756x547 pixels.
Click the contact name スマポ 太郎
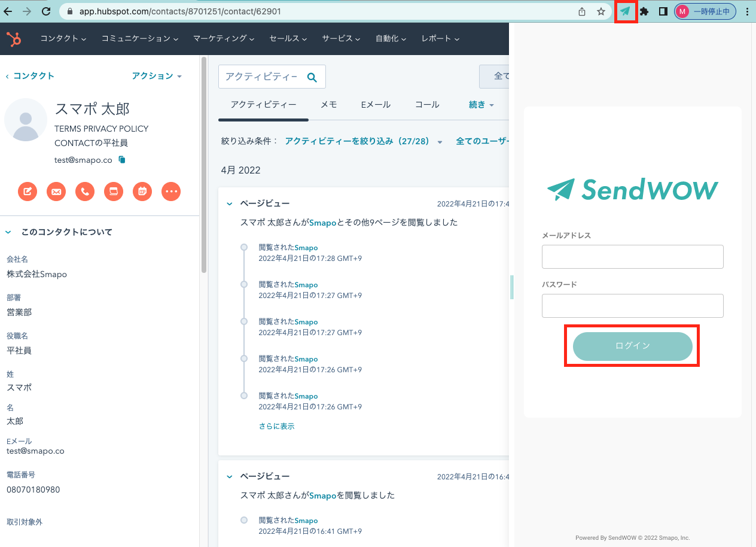point(92,109)
